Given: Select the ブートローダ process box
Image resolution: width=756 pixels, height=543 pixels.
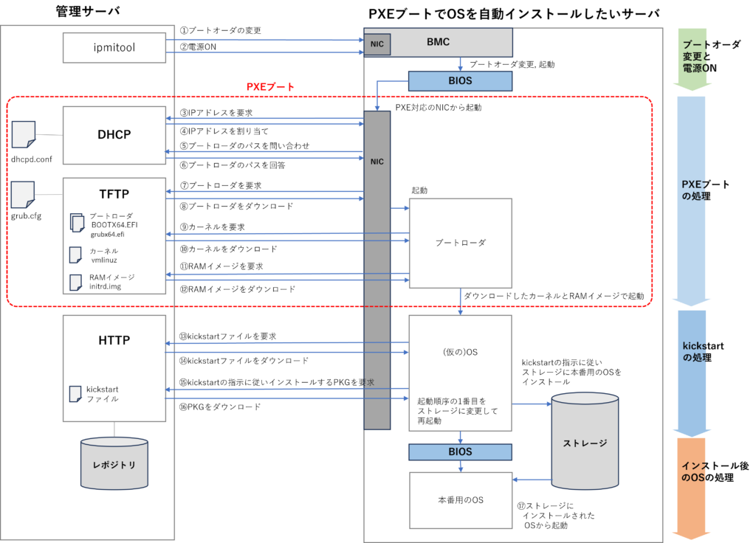Looking at the screenshot, I should [460, 243].
